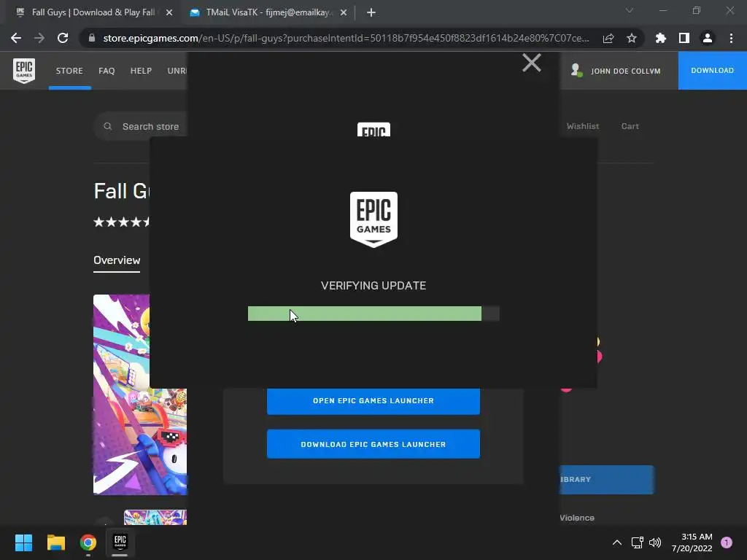Open the Help menu item
Viewport: 747px width, 560px height.
point(141,71)
